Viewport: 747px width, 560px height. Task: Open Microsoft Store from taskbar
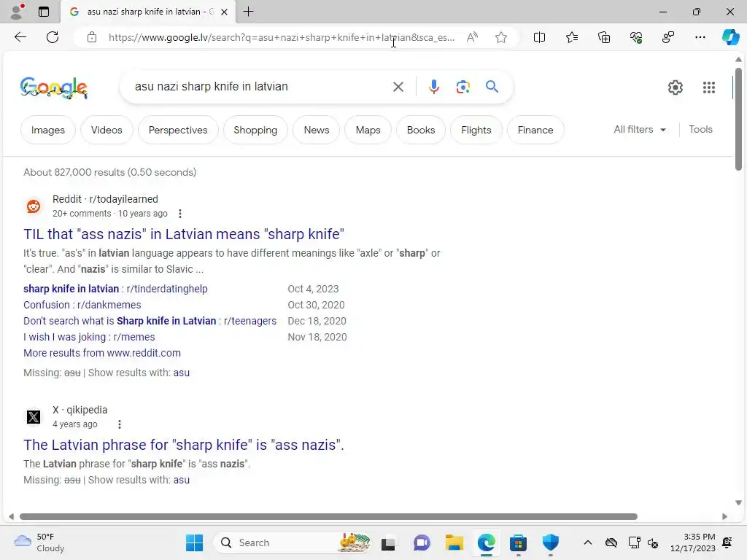(x=518, y=542)
